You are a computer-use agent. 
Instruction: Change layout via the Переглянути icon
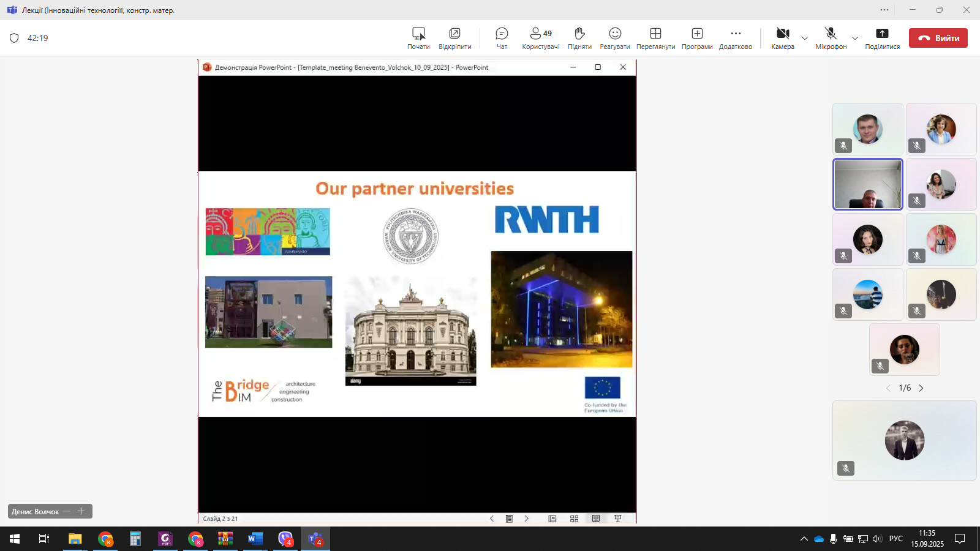[x=655, y=38]
